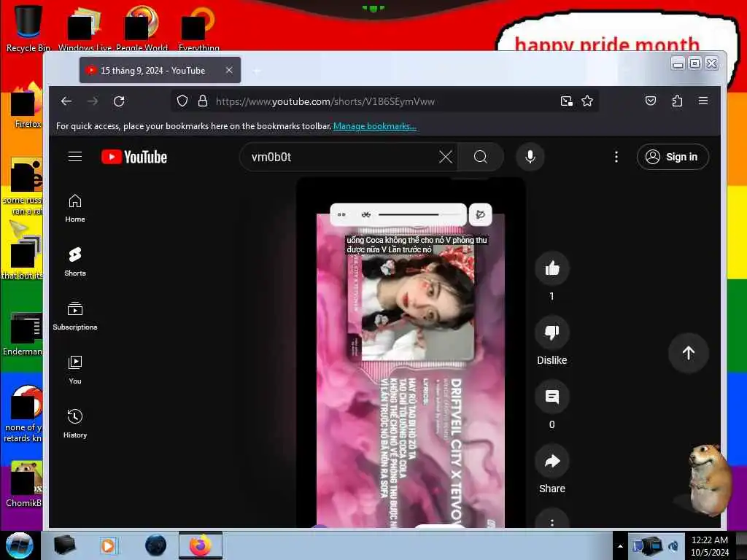The height and width of the screenshot is (560, 747).
Task: Dislike this Short
Action: 552,332
